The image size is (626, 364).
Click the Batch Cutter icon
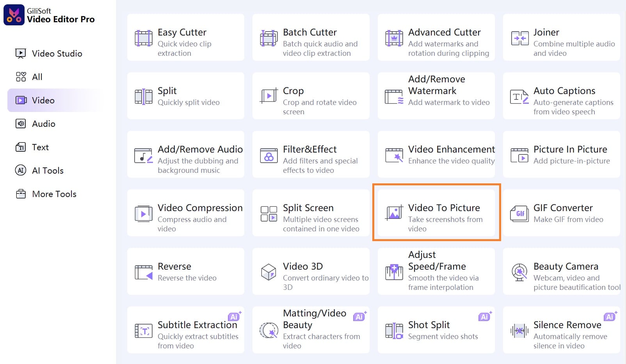(269, 38)
